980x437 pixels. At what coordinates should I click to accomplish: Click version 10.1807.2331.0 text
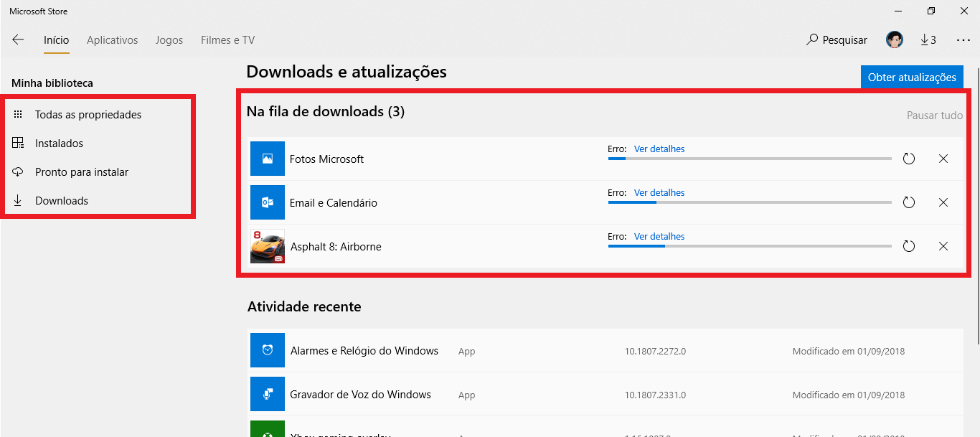[x=655, y=395]
